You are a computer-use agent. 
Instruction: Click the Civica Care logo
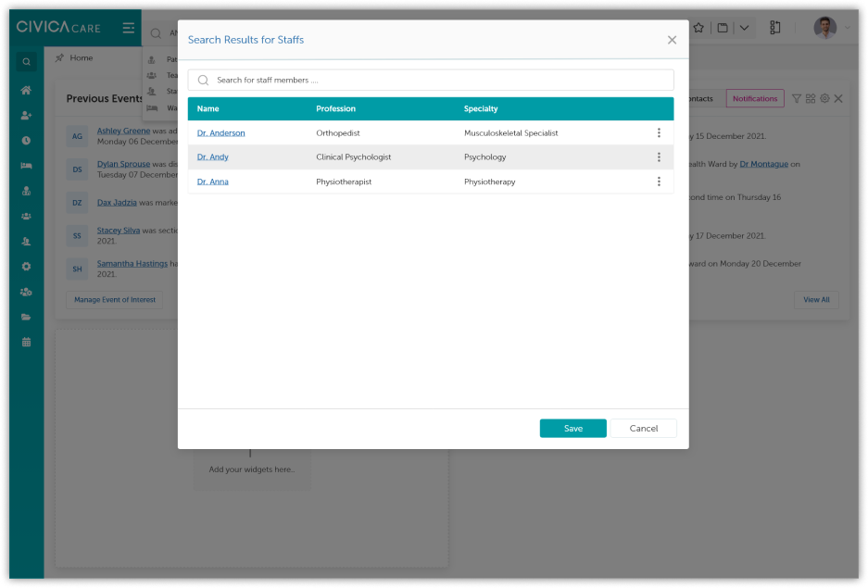pos(58,27)
